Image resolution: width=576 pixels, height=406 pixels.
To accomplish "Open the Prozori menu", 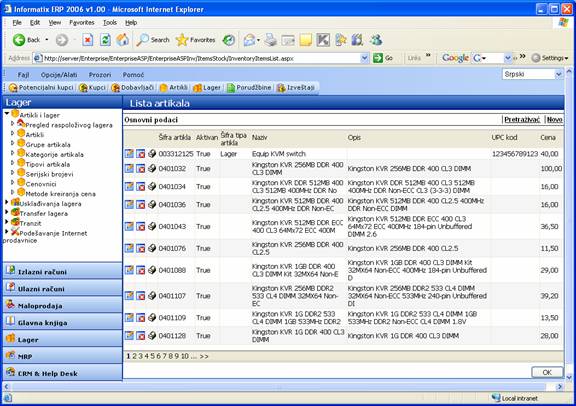I will pos(100,75).
